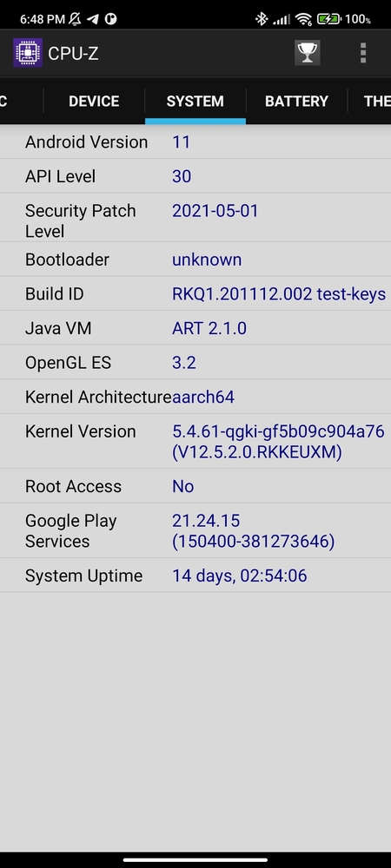The height and width of the screenshot is (868, 391).
Task: Select the Android Version row
Action: [x=195, y=142]
